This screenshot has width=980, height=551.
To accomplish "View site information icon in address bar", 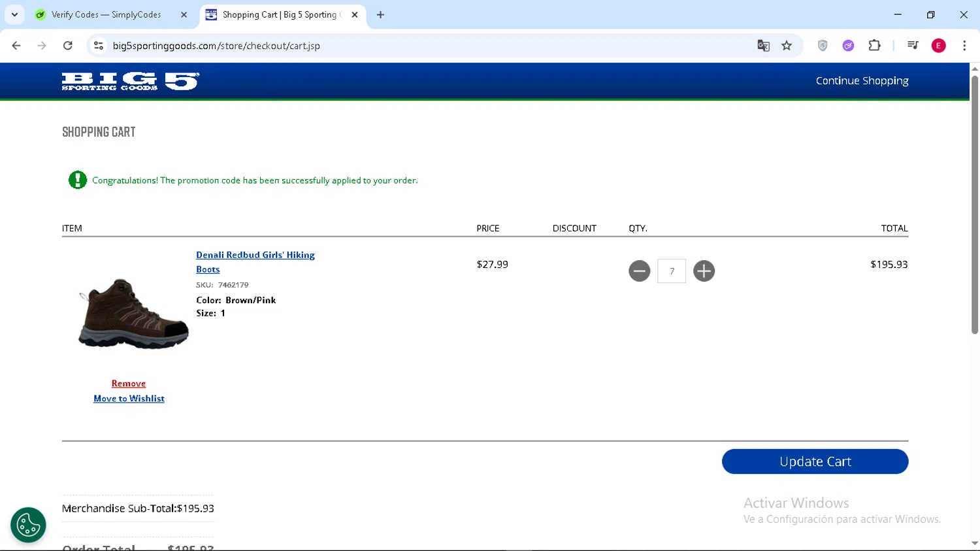I will [x=99, y=46].
